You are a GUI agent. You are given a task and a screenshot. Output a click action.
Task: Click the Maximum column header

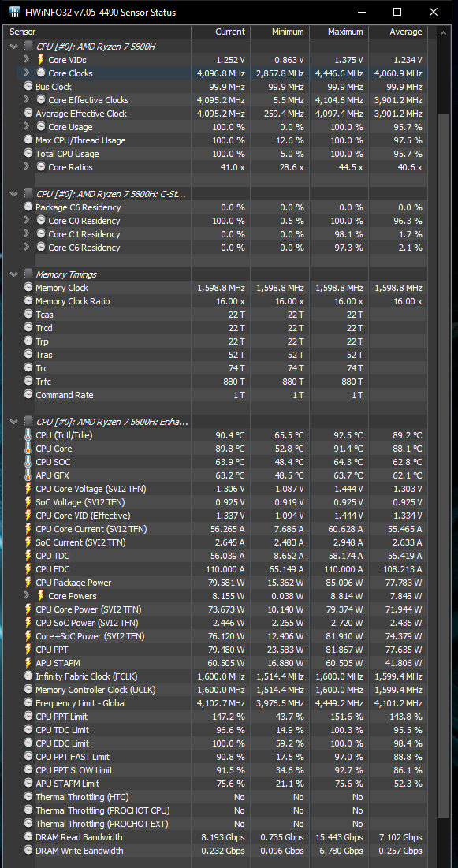[x=340, y=32]
